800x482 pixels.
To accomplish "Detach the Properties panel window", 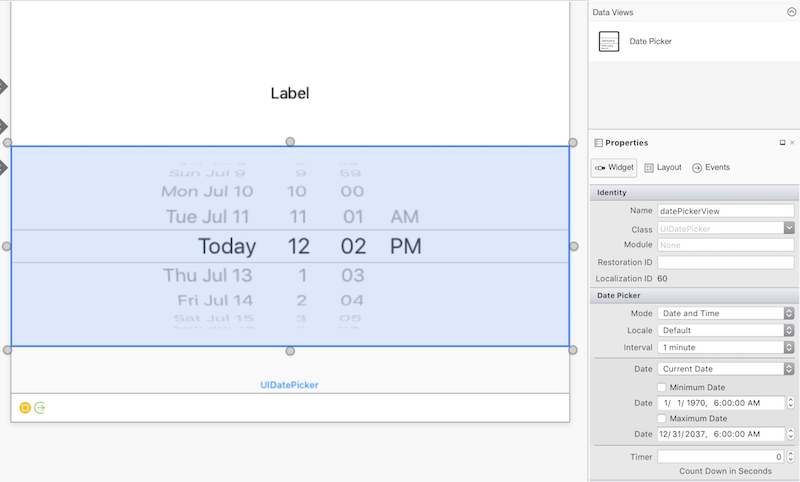I will [782, 143].
